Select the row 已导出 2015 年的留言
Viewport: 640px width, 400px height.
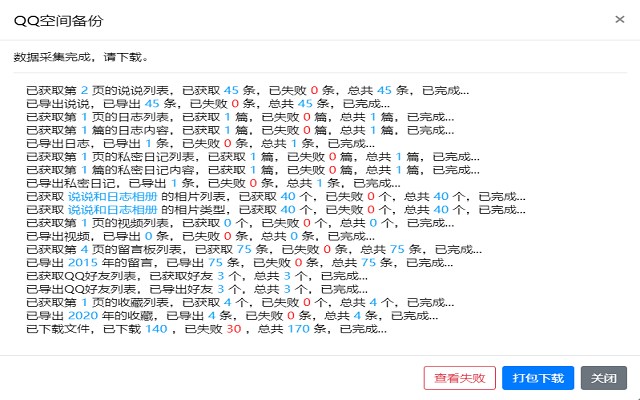click(x=240, y=263)
